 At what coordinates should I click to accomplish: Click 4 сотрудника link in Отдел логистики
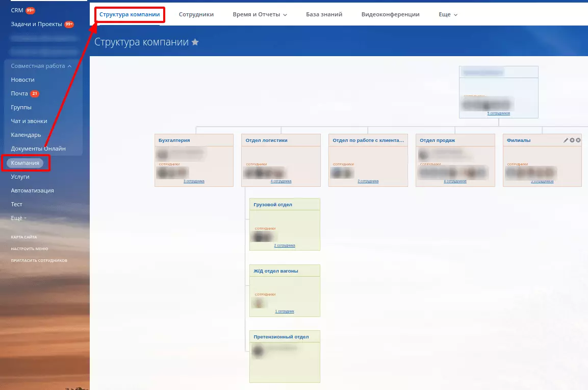[x=281, y=181]
